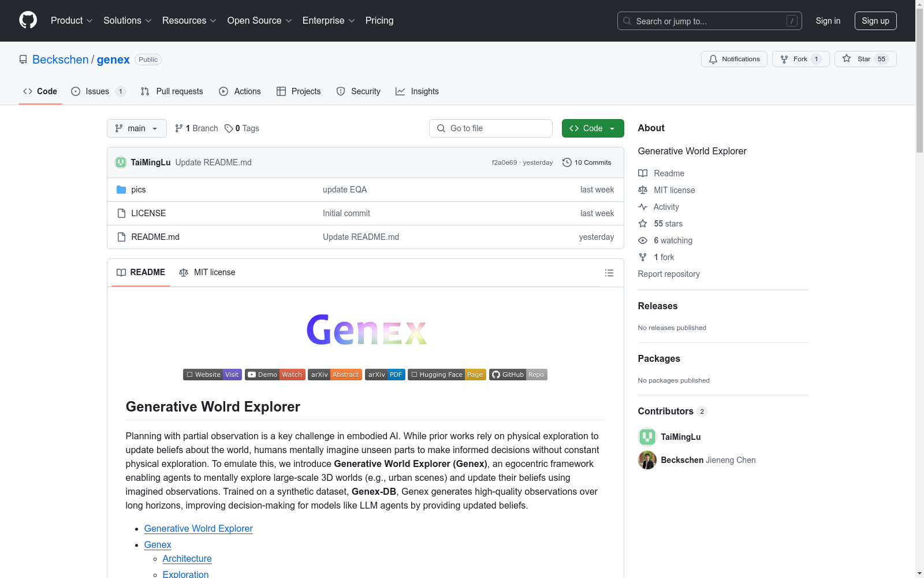View the 1 Branch list
This screenshot has height=578, width=924.
[196, 128]
